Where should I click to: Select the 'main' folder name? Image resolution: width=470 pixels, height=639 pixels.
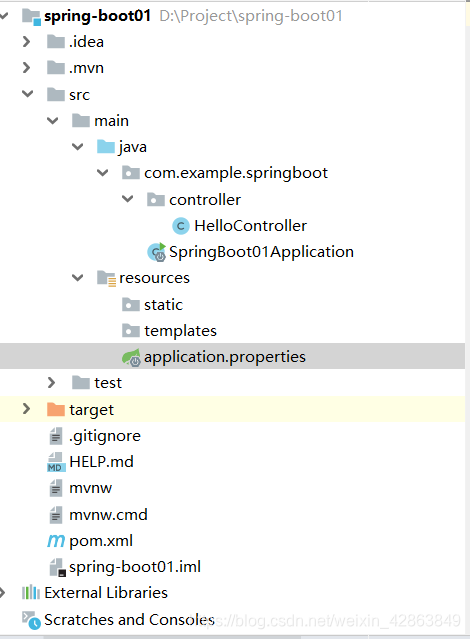point(112,121)
